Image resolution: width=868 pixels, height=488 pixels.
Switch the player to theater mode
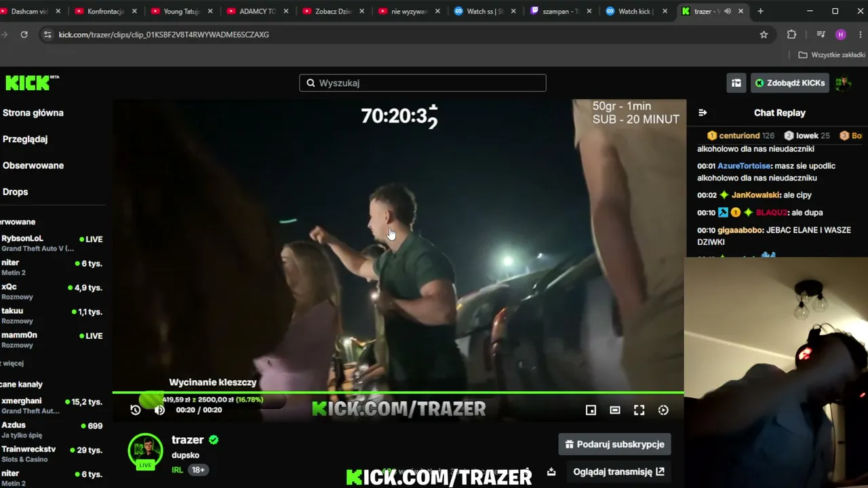(x=615, y=409)
